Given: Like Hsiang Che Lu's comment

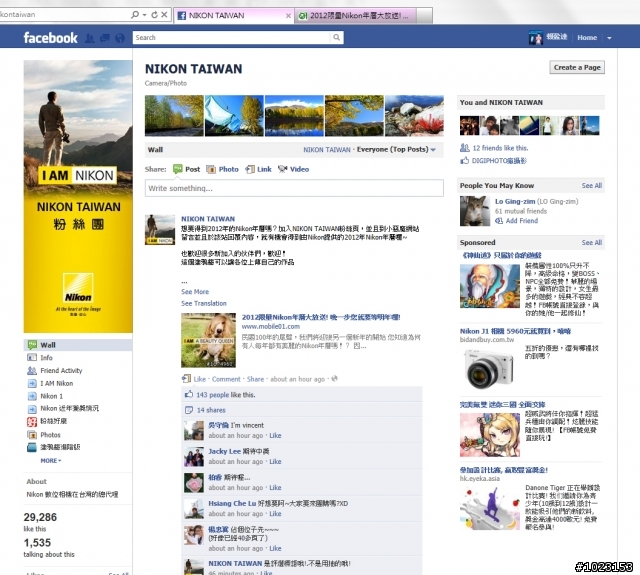Looking at the screenshot, I should [x=275, y=514].
